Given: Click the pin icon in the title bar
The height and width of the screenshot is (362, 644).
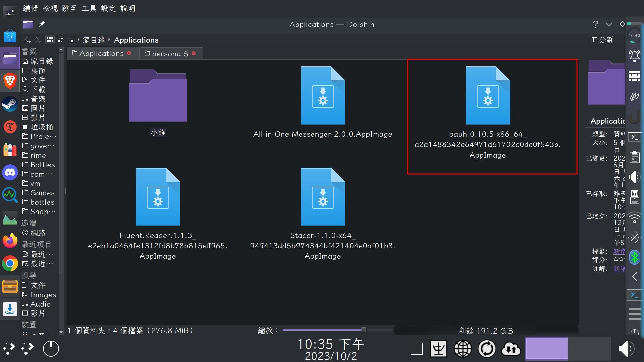Looking at the screenshot, I should pos(42,24).
